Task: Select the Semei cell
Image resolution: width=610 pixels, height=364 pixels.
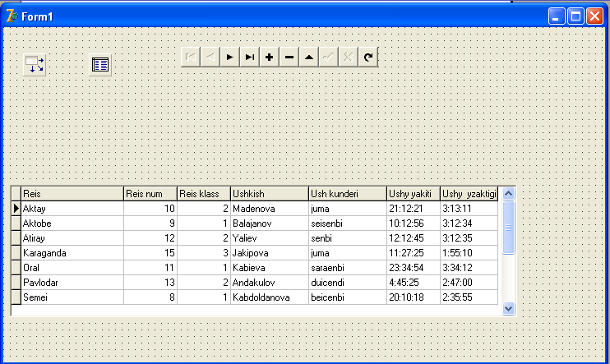Action: tap(72, 297)
